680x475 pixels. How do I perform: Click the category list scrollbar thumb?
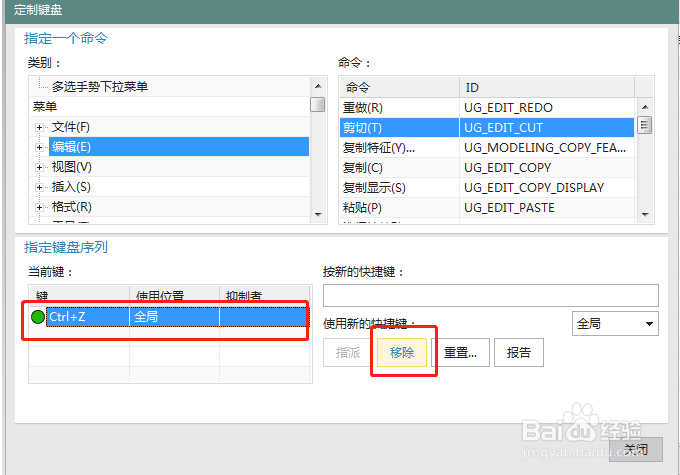(x=318, y=105)
